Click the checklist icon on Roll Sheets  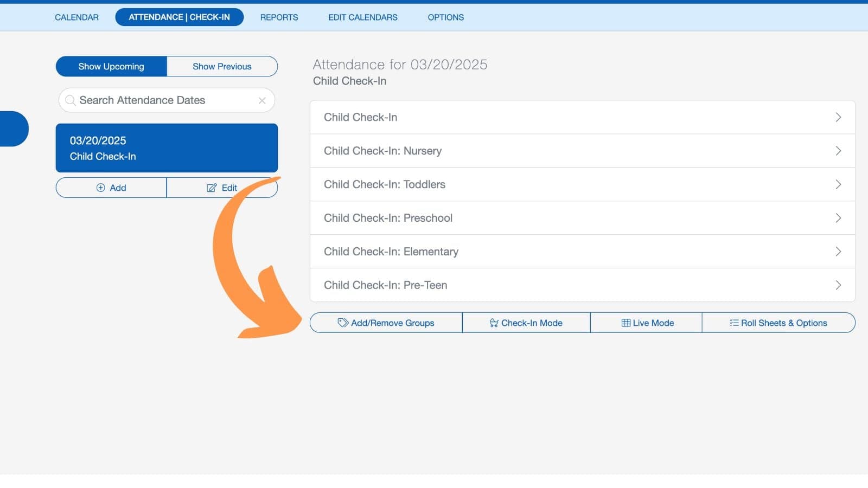pos(734,323)
